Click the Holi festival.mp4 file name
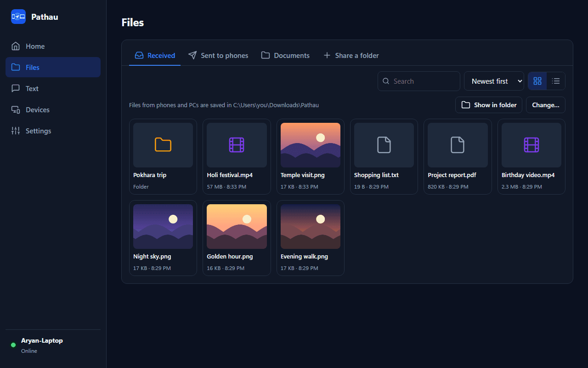588x368 pixels. tap(230, 175)
